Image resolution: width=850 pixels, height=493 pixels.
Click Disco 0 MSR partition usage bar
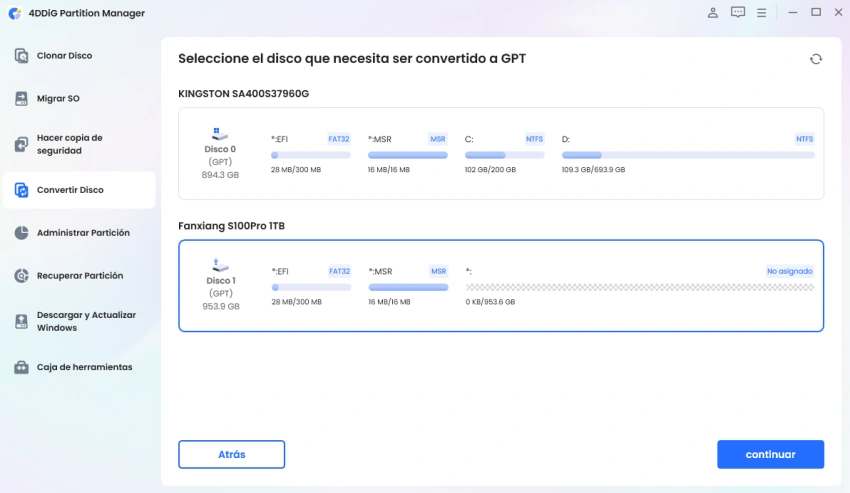click(408, 155)
